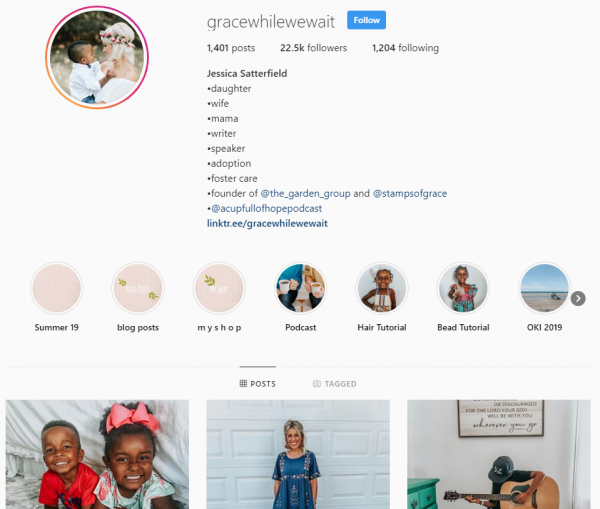
Task: Open the Podcast story highlight
Action: [x=300, y=288]
